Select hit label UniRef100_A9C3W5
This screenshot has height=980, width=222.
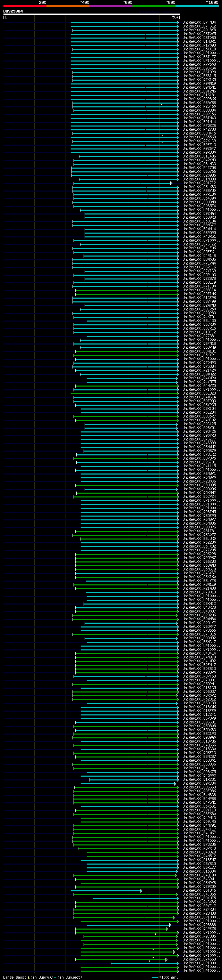(x=199, y=937)
